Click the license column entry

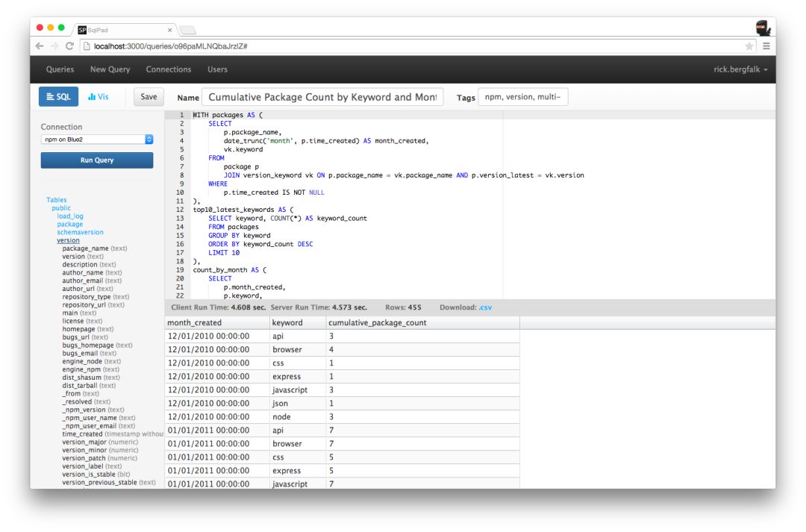click(82, 321)
